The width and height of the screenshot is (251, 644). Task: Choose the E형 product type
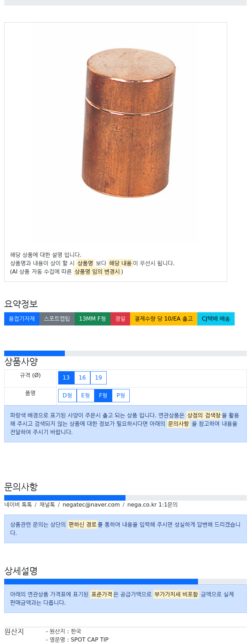[85, 395]
